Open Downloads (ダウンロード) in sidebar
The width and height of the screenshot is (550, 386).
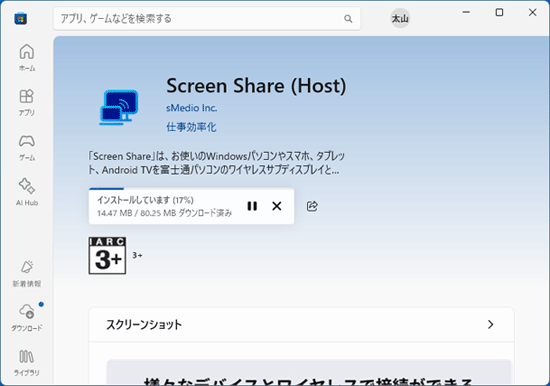click(x=27, y=318)
